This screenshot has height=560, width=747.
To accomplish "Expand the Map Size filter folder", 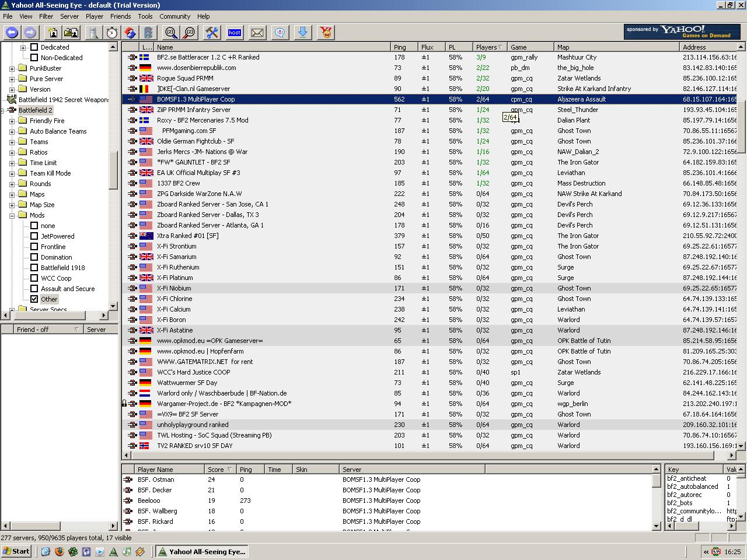I will [12, 205].
